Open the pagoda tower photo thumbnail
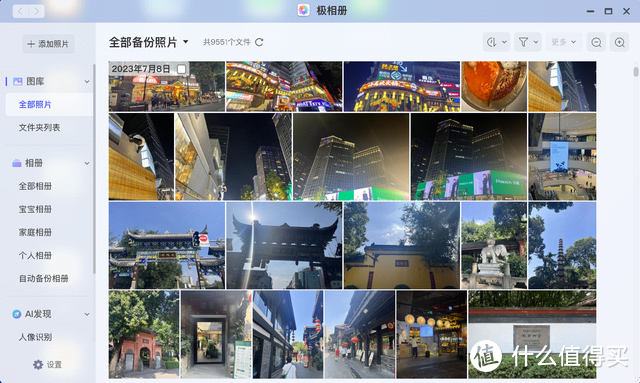This screenshot has height=383, width=640. tap(562, 245)
